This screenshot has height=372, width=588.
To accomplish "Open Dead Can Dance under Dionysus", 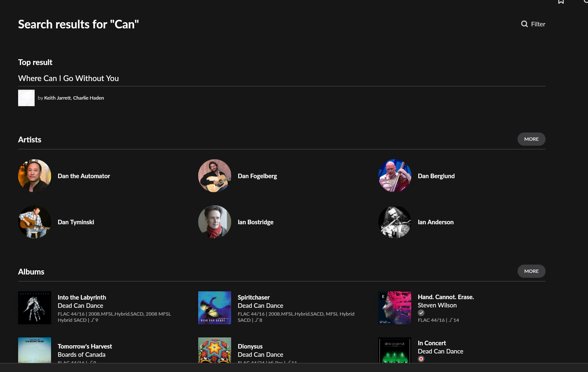I will (x=260, y=355).
